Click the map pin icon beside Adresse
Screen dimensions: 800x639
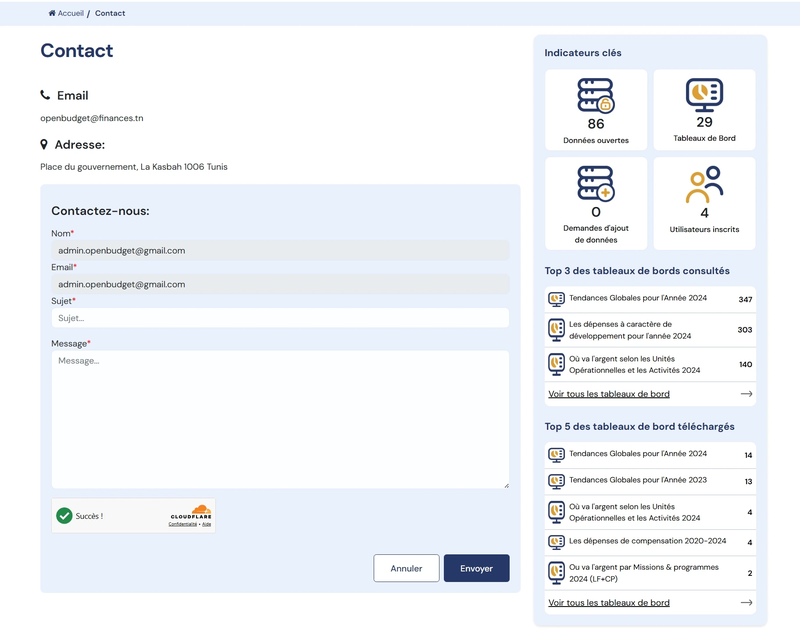click(x=44, y=145)
